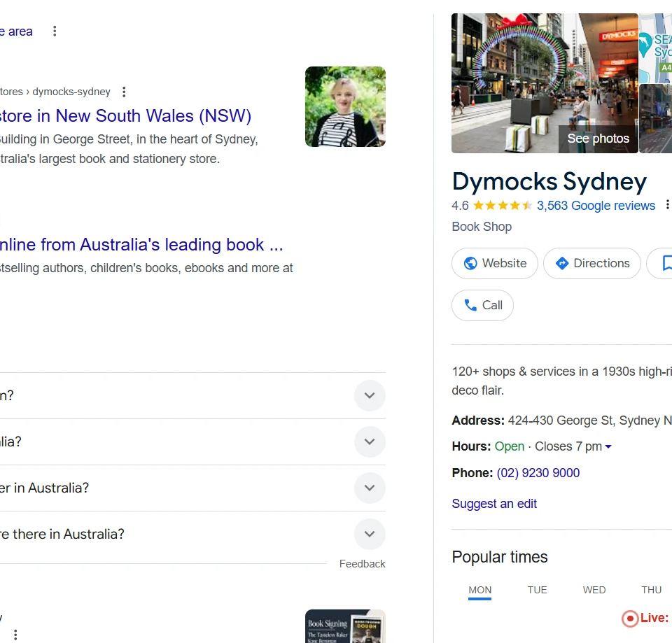Click the 4.6 rating number
The image size is (672, 643).
pos(460,206)
